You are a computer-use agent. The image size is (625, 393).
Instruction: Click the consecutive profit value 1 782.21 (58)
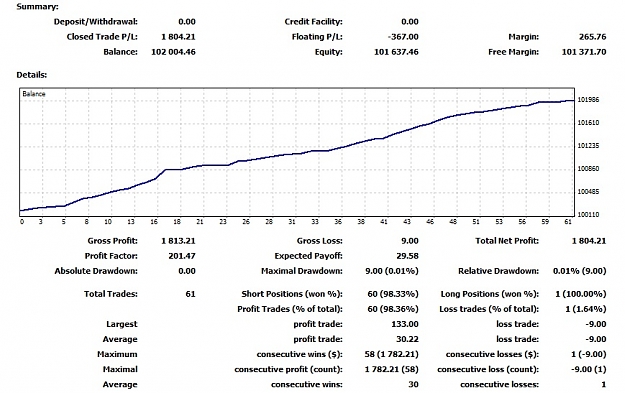click(x=391, y=370)
